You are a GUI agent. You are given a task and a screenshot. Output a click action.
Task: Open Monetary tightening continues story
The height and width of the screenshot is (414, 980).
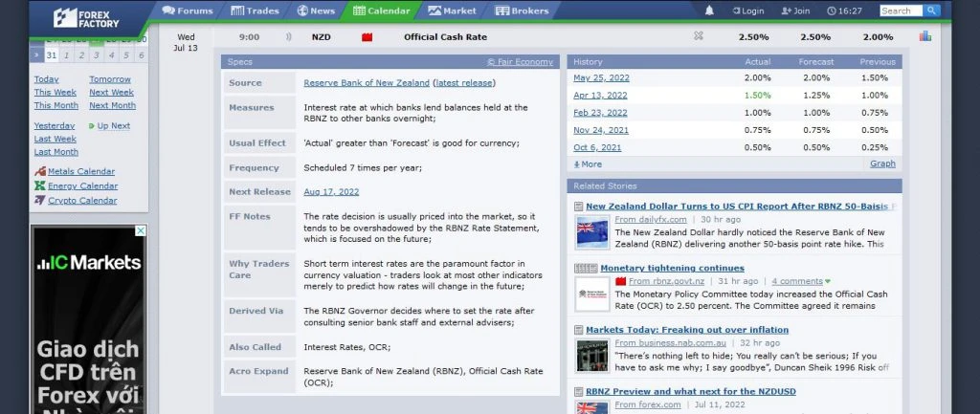coord(673,268)
